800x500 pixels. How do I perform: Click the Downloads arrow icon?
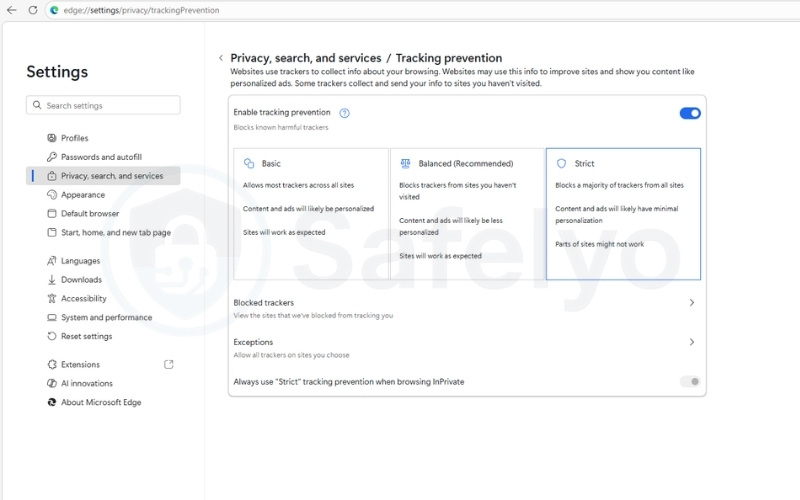pyautogui.click(x=52, y=280)
